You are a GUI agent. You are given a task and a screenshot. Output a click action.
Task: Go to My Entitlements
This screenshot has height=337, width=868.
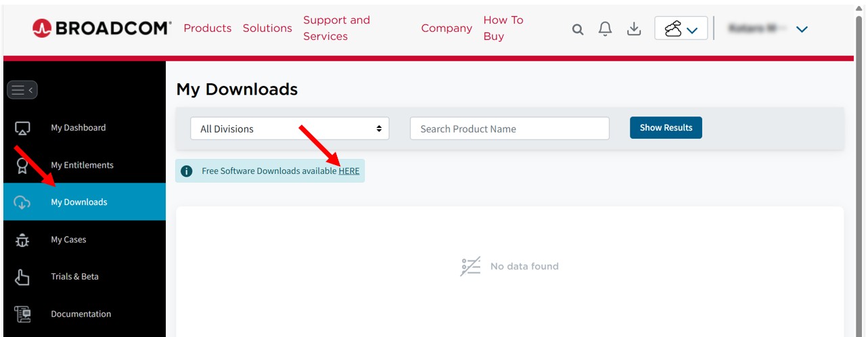(82, 165)
